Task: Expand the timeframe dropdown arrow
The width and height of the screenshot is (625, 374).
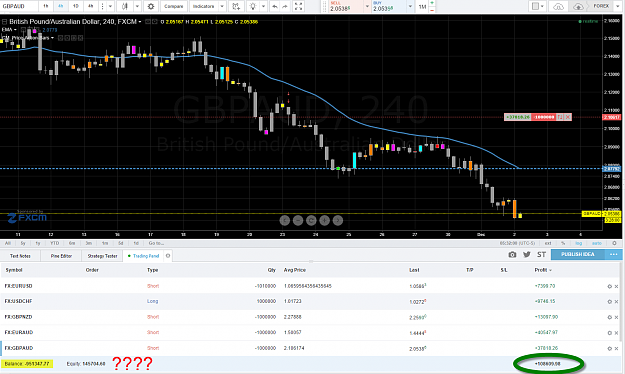Action: (110, 6)
